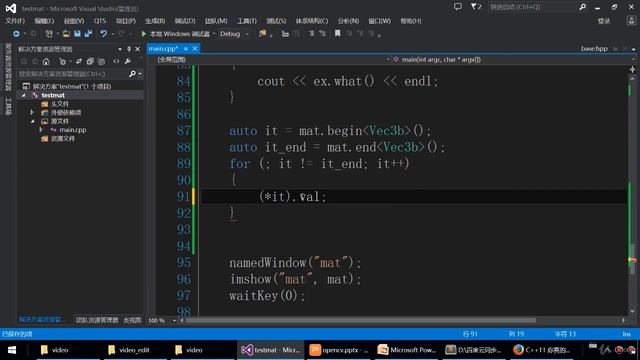Click the undo toolbar icon
The height and width of the screenshot is (360, 640).
coord(104,34)
